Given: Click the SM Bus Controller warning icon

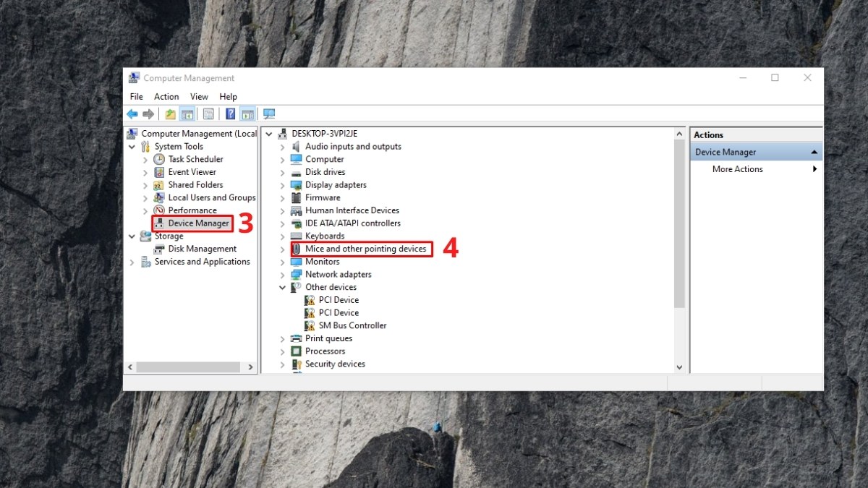Looking at the screenshot, I should [310, 325].
